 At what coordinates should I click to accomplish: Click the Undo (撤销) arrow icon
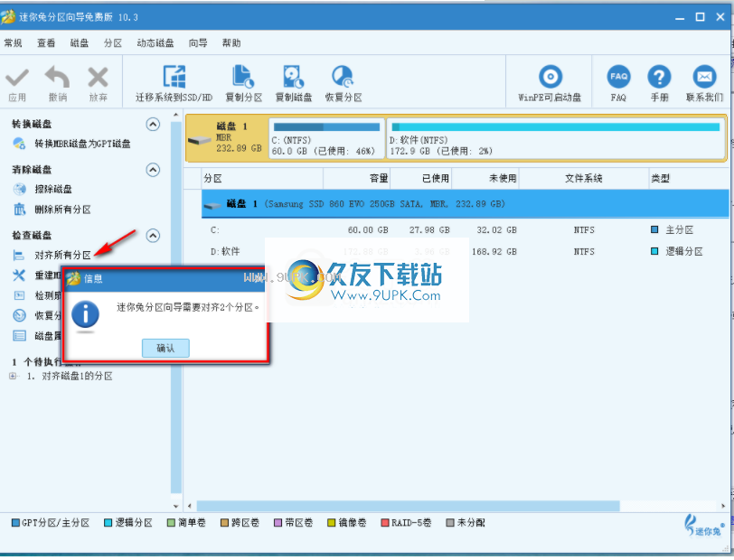(58, 77)
